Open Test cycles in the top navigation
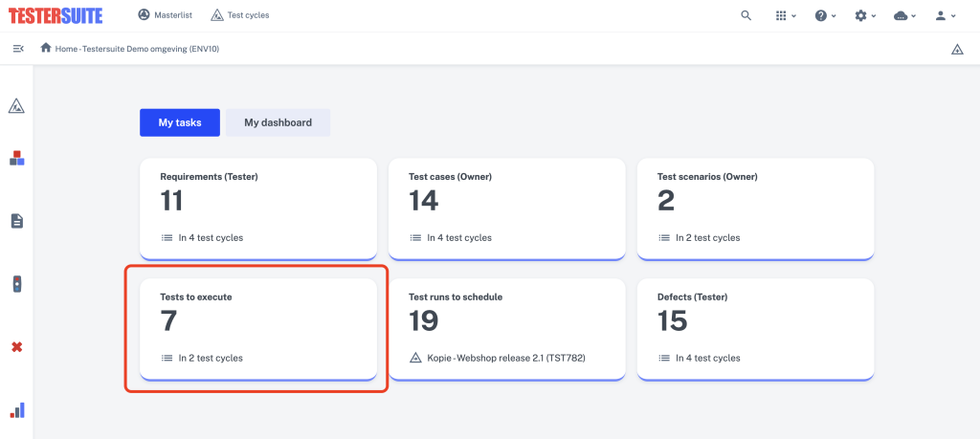The height and width of the screenshot is (439, 980). pos(240,15)
